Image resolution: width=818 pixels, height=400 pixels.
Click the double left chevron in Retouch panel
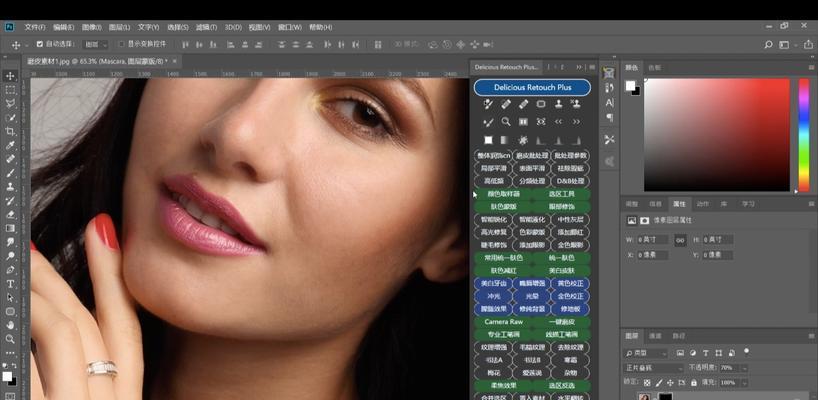tap(558, 122)
